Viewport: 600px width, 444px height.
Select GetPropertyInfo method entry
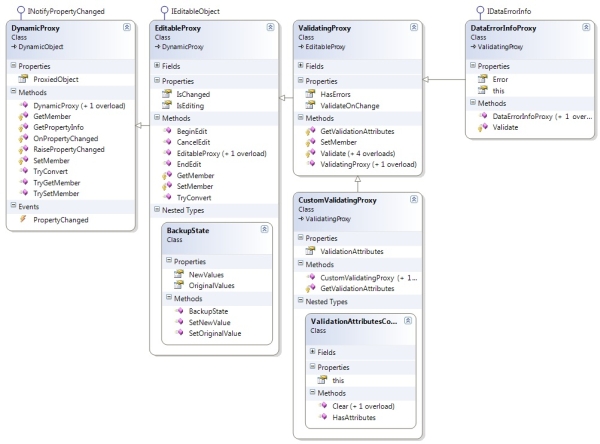[x=59, y=127]
